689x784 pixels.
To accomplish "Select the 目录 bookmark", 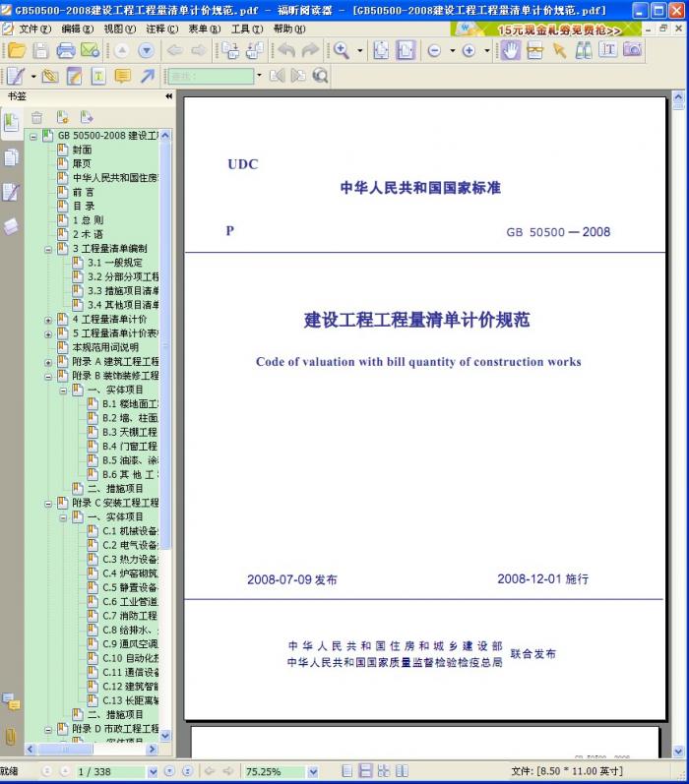I will point(84,207).
